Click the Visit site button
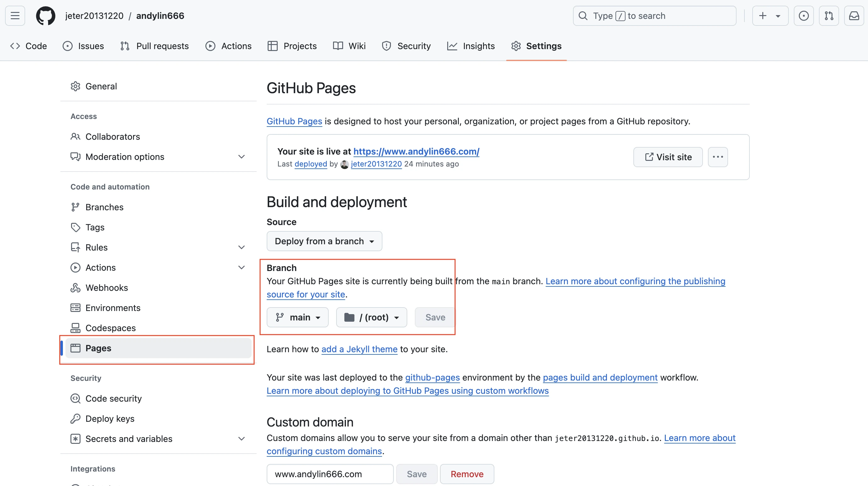The image size is (868, 486). pyautogui.click(x=668, y=157)
